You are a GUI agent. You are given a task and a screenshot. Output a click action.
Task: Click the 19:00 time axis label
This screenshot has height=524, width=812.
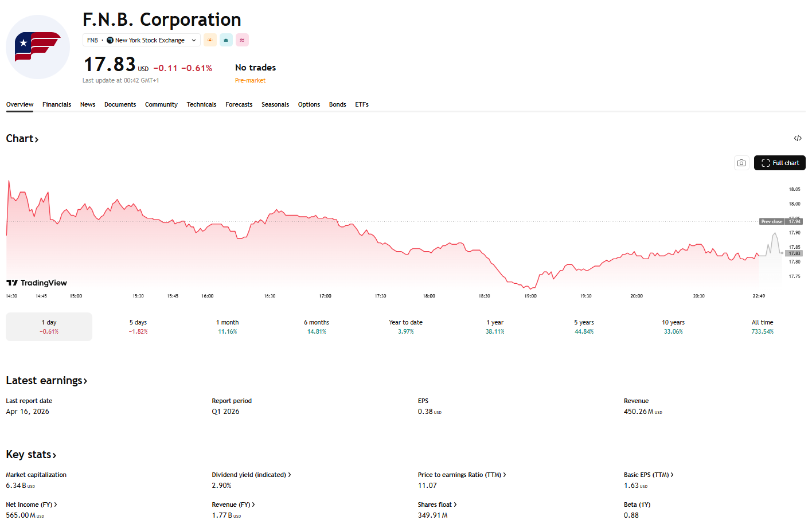(530, 296)
